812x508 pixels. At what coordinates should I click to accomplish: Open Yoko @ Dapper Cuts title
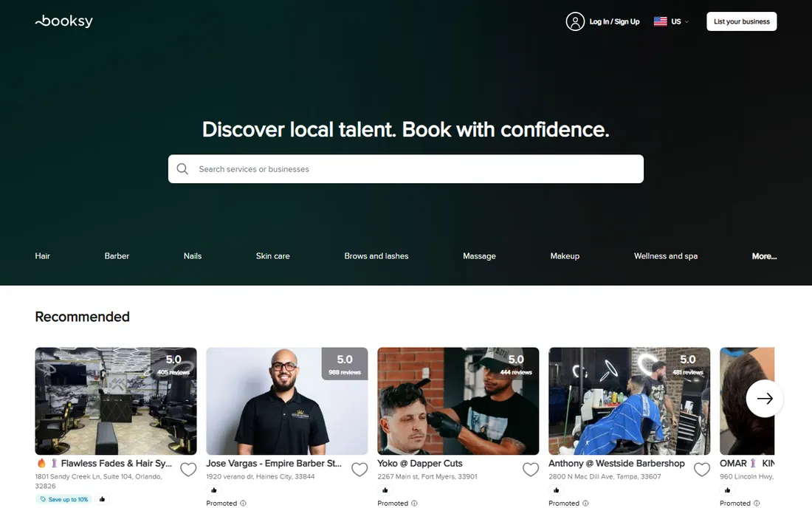click(x=420, y=464)
